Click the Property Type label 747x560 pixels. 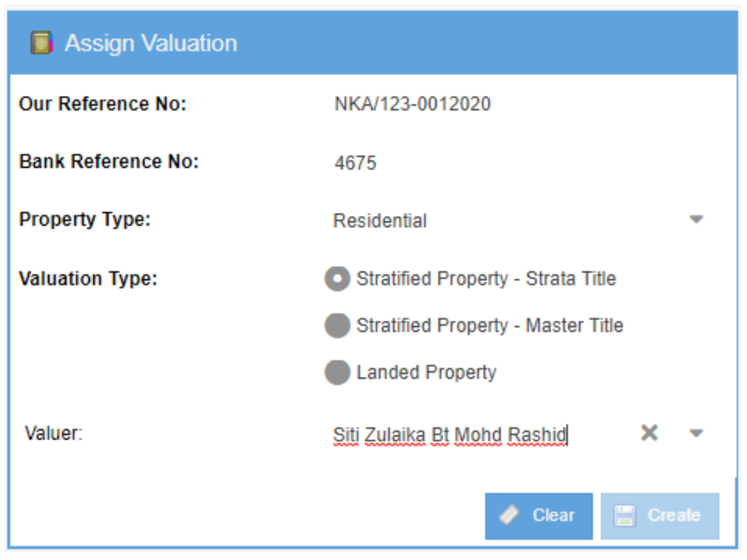pos(84,220)
